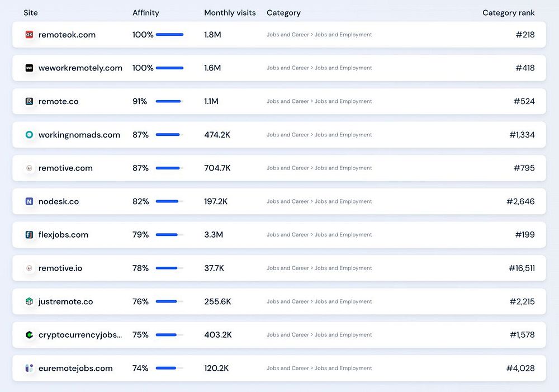
Task: Click the Category rank column header
Action: tap(508, 13)
